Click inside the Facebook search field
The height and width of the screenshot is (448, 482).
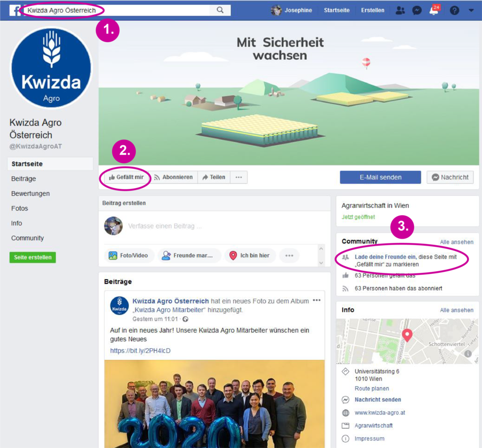[117, 10]
